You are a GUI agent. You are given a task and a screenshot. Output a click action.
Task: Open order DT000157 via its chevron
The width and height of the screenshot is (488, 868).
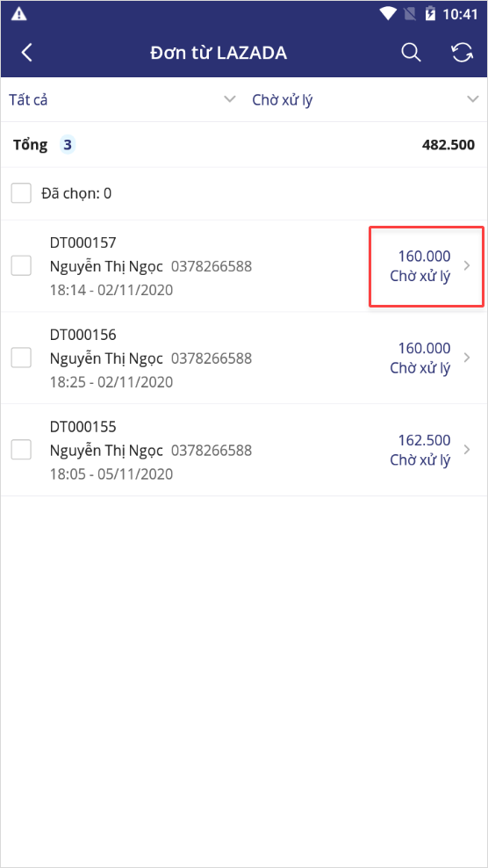coord(467,266)
